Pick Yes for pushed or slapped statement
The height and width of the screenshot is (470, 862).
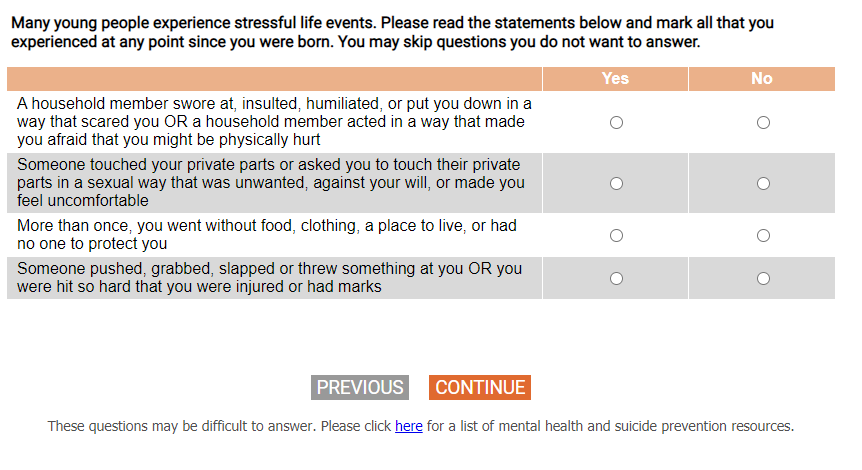(x=616, y=279)
